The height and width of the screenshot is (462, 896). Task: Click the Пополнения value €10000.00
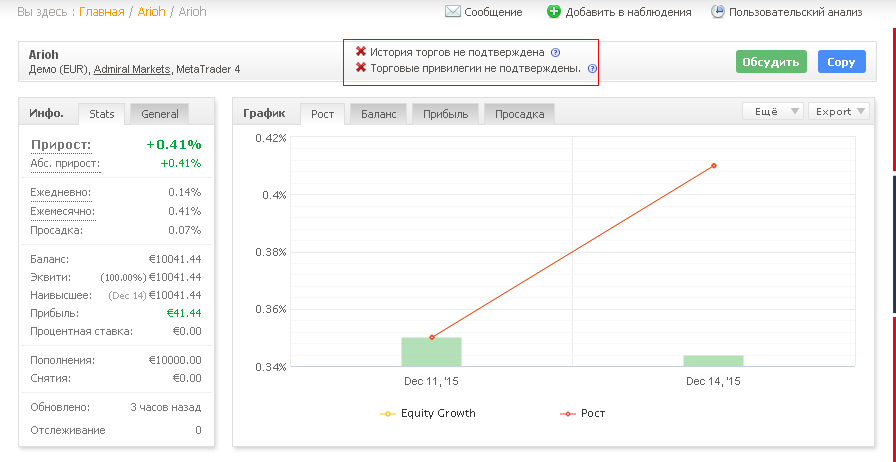175,361
